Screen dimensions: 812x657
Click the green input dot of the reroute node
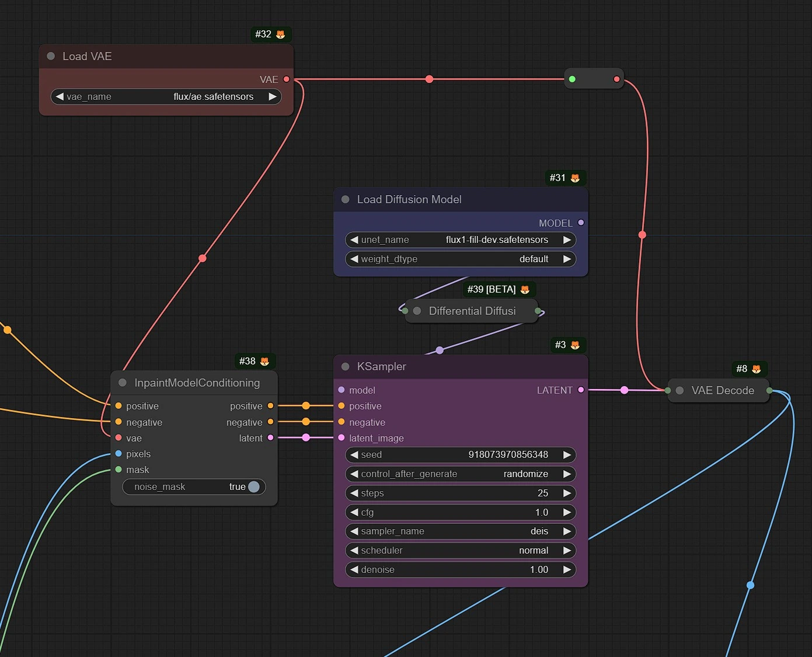tap(572, 79)
